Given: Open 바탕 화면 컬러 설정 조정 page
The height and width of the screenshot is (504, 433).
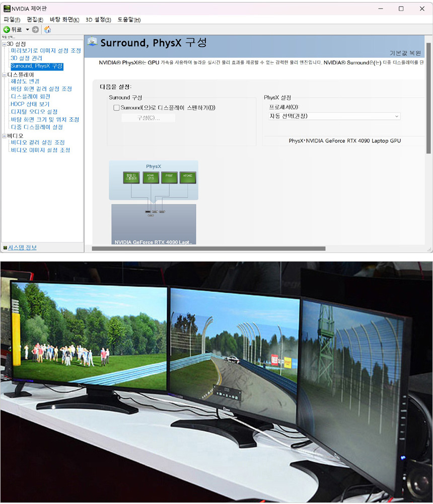Looking at the screenshot, I should click(41, 89).
